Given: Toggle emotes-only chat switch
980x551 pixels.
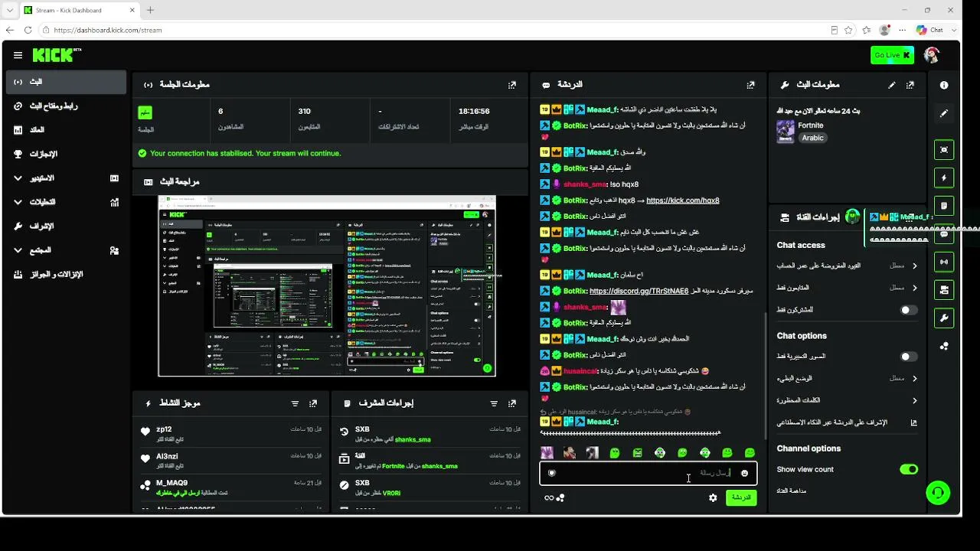Looking at the screenshot, I should (909, 357).
